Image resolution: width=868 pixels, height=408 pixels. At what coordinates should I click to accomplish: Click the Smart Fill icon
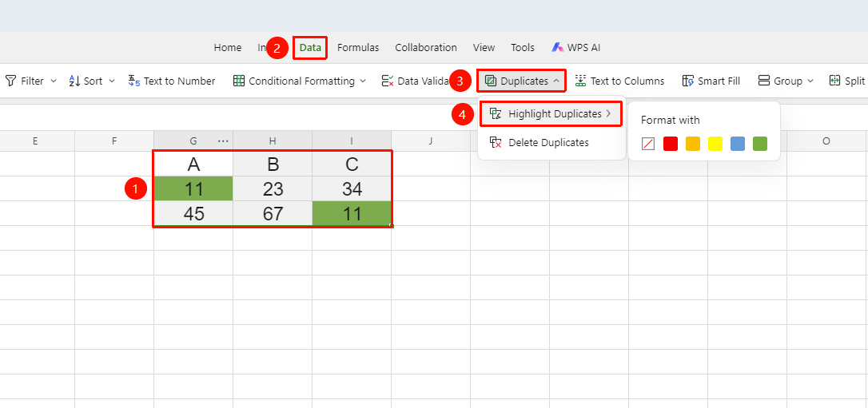[x=688, y=81]
